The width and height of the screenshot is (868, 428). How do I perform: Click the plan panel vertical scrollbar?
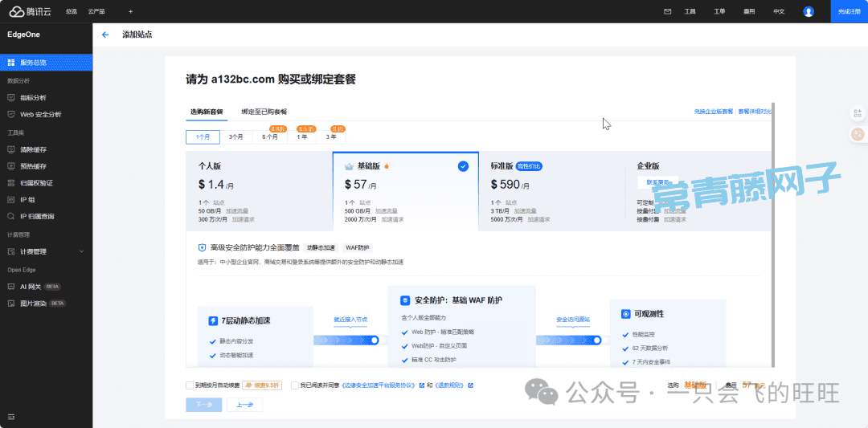tap(773, 234)
